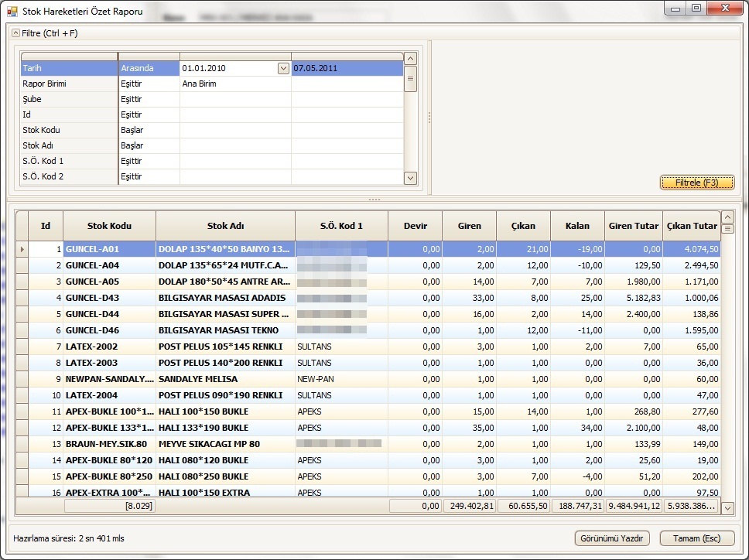The height and width of the screenshot is (560, 749).
Task: Click the HALI 080*250 BUKLE cell
Action: point(225,476)
